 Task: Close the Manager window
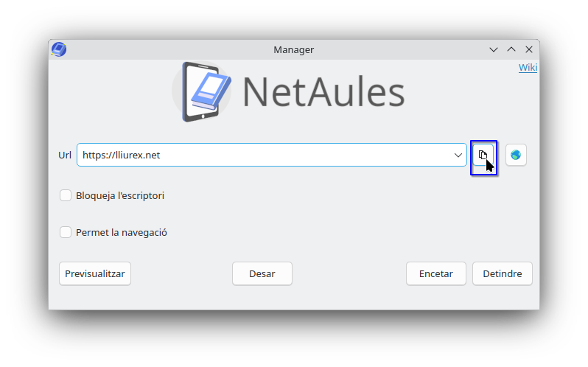click(529, 49)
